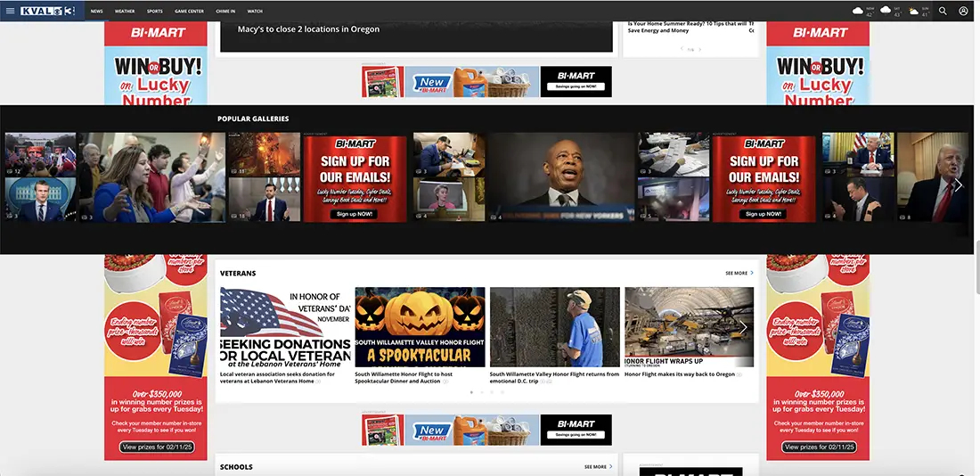Viewport: 980px width, 476px height.
Task: Open gallery of man writing at office desk
Action: pyautogui.click(x=449, y=154)
